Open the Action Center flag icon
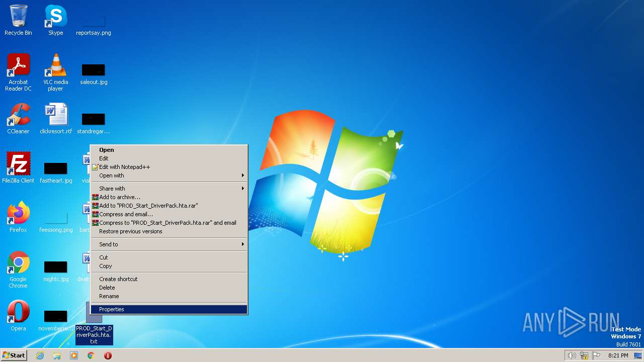644x362 pixels. tap(596, 355)
